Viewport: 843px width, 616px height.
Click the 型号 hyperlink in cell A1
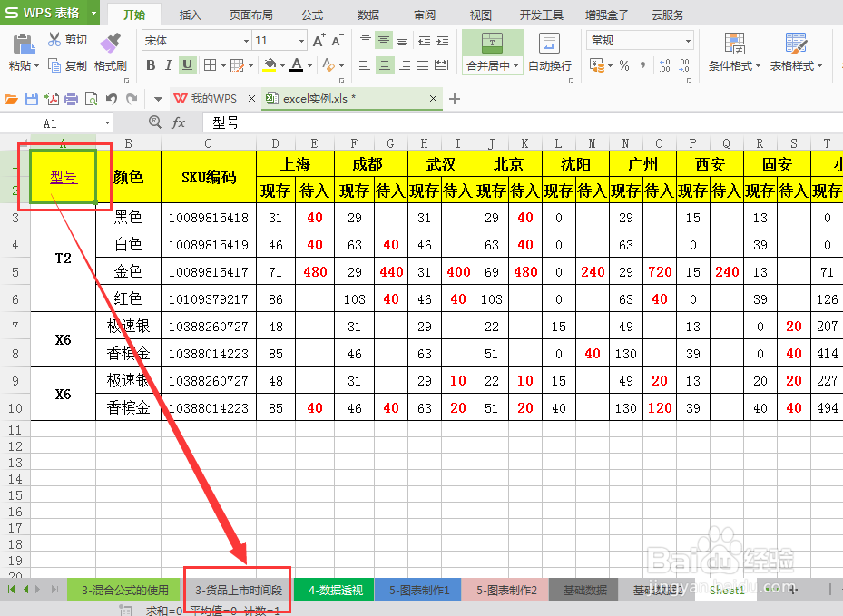click(x=64, y=178)
